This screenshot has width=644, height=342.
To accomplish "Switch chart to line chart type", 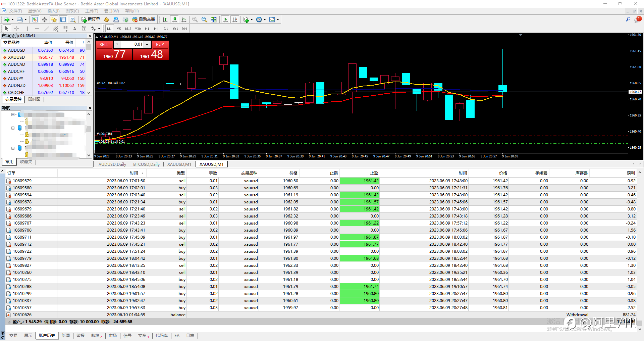I will [x=184, y=19].
